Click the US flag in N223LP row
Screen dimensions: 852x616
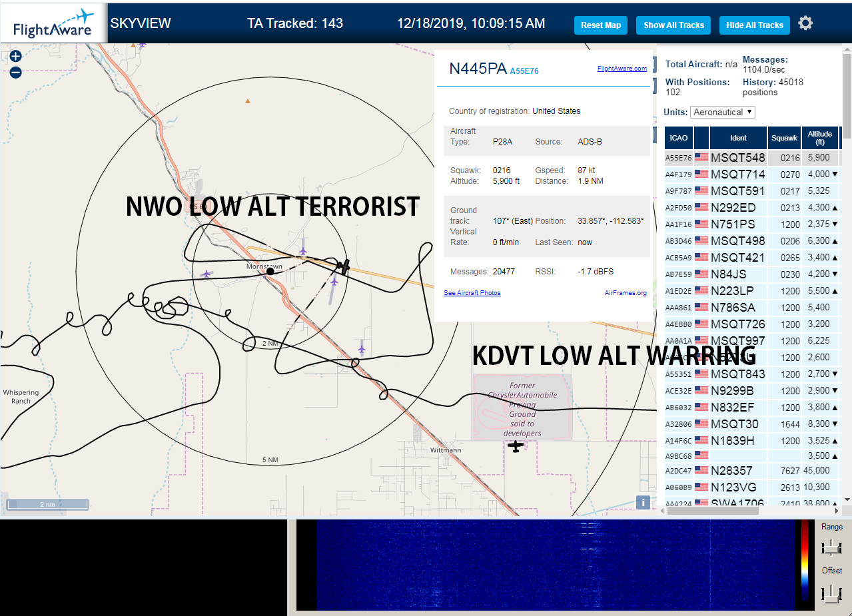click(x=701, y=291)
